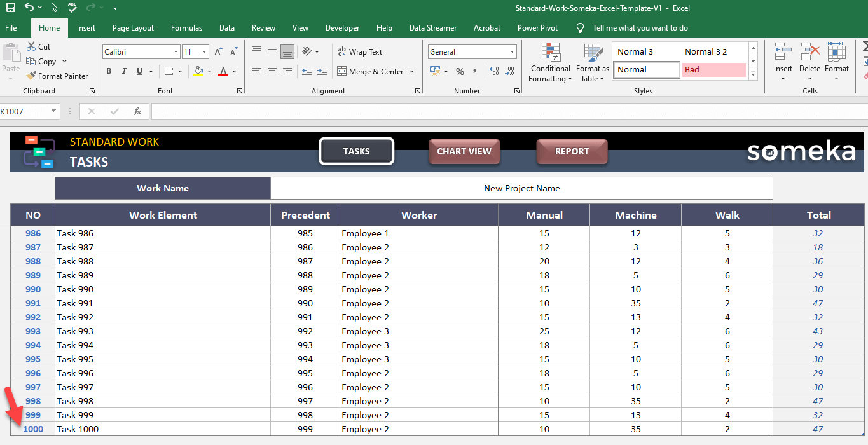Expand the General number format dropdown
The height and width of the screenshot is (445, 868).
pos(512,52)
